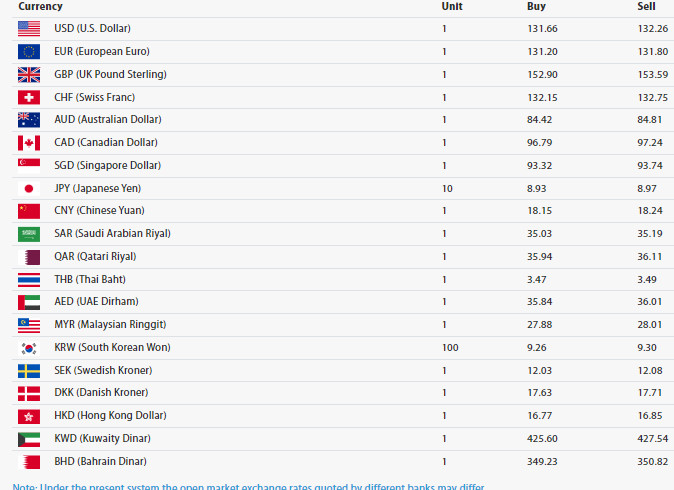Screen dimensions: 674x490
Task: Click the Kuwait flag icon
Action: (29, 439)
